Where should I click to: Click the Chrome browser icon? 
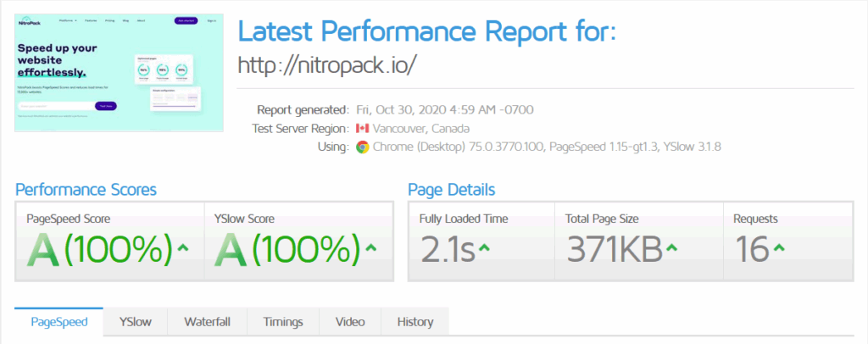pyautogui.click(x=363, y=147)
